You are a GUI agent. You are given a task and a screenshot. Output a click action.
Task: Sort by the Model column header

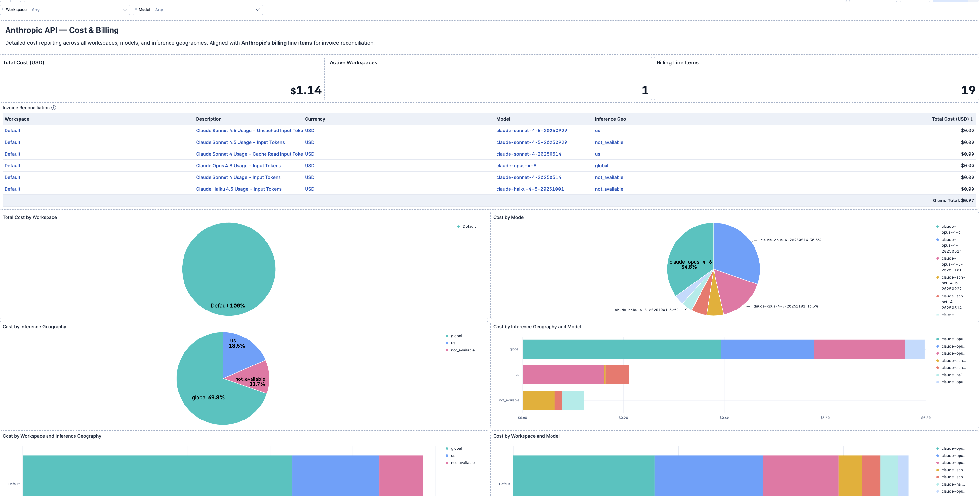click(x=503, y=119)
